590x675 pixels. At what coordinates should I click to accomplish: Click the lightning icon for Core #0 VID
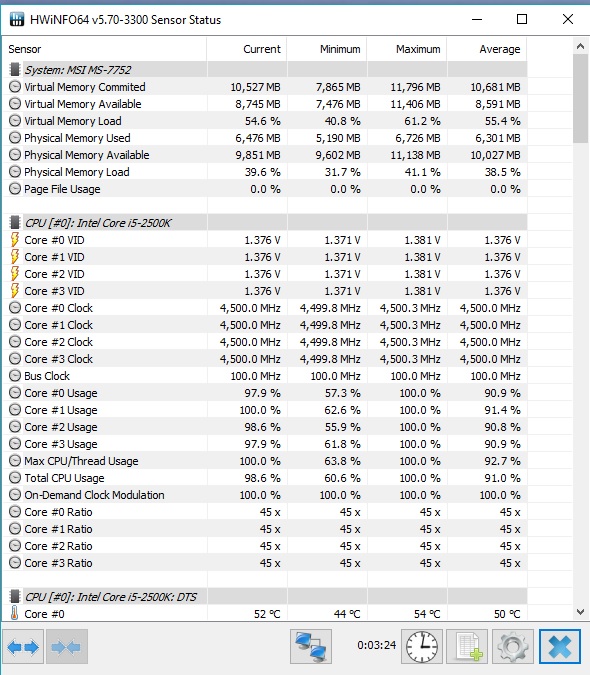(x=15, y=240)
